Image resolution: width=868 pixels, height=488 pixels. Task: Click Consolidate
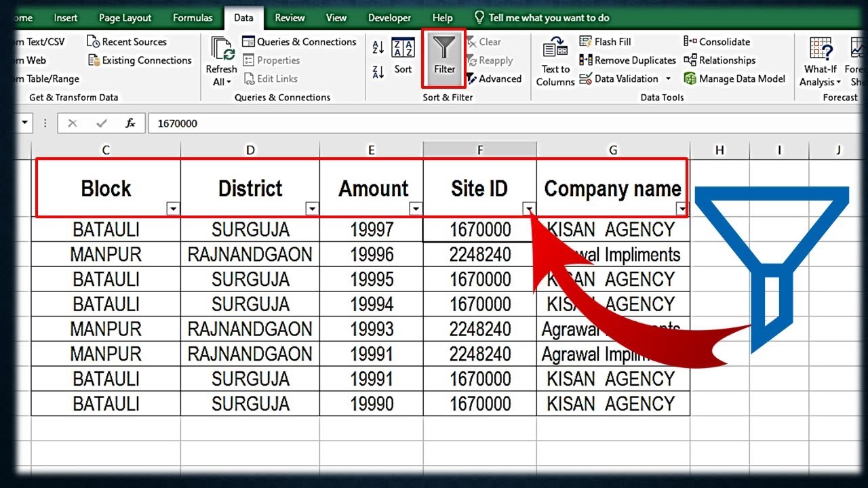coord(717,42)
